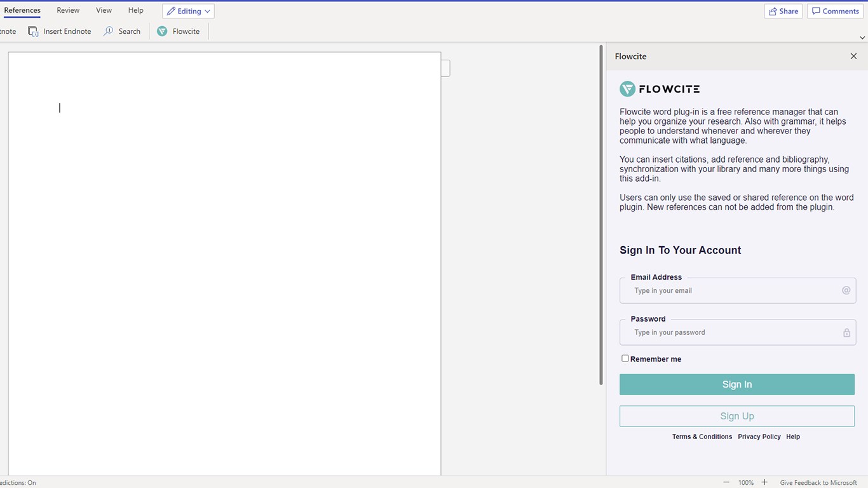
Task: Open the References ribbon tab
Action: [x=22, y=10]
